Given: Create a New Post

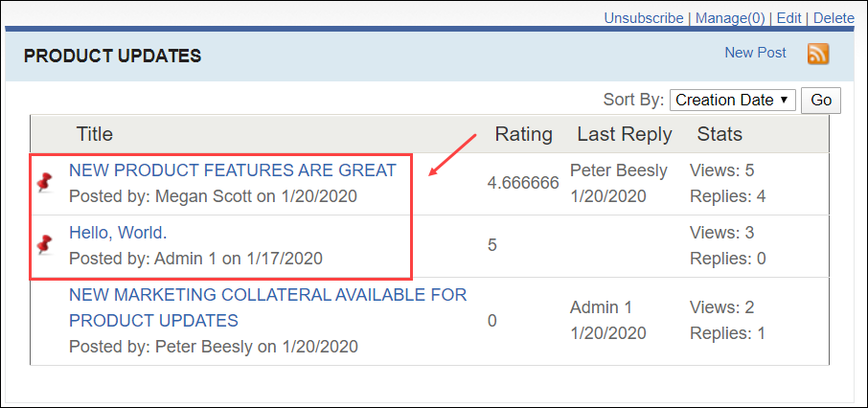Looking at the screenshot, I should [755, 53].
